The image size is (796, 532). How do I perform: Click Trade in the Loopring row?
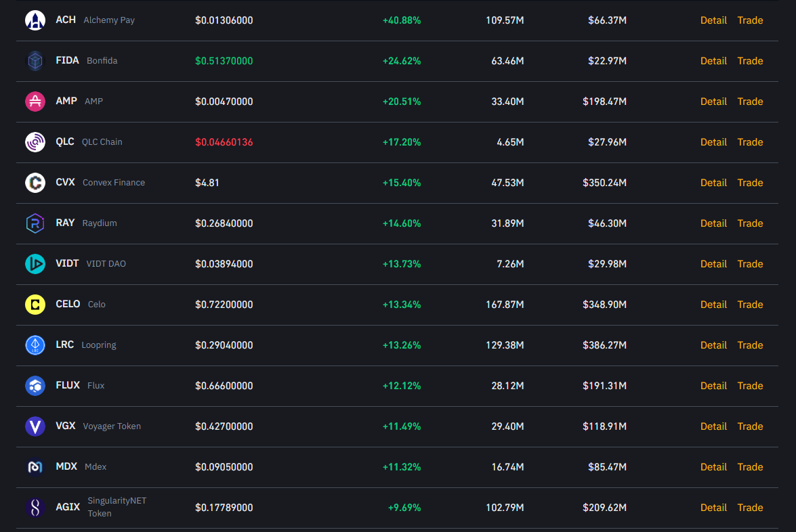(x=750, y=345)
